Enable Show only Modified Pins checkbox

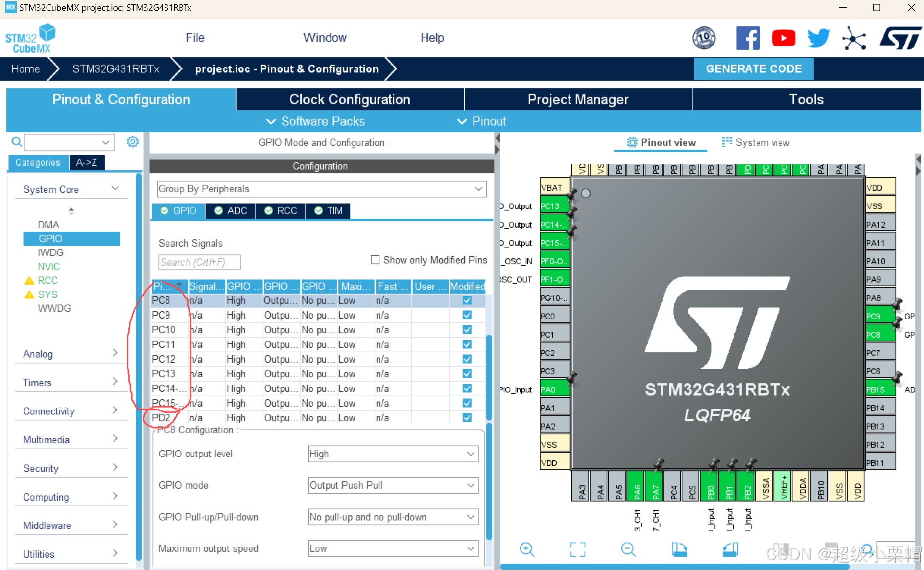pos(375,260)
